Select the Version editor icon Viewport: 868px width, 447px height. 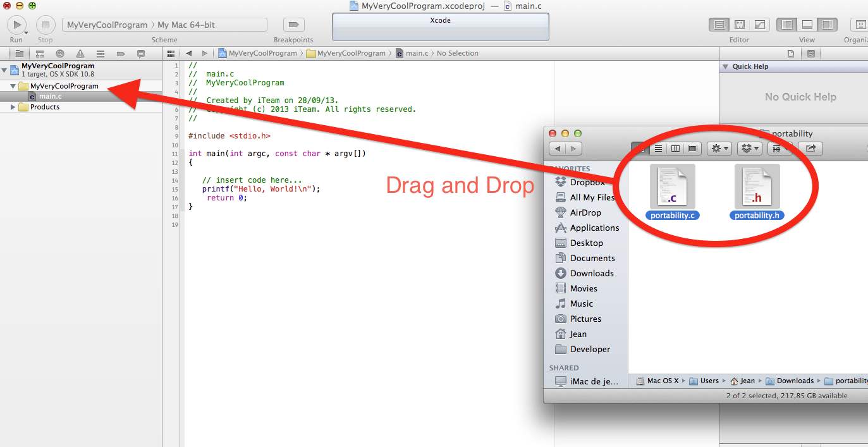coord(759,25)
